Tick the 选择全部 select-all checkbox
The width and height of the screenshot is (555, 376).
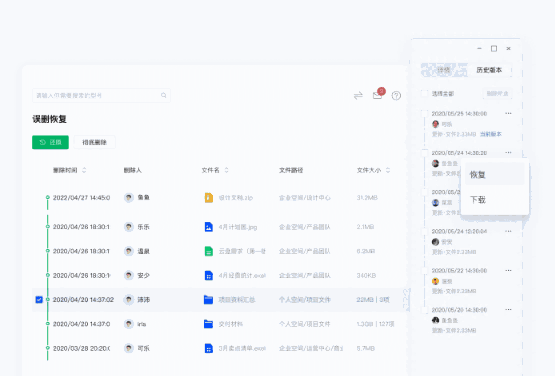pos(424,93)
